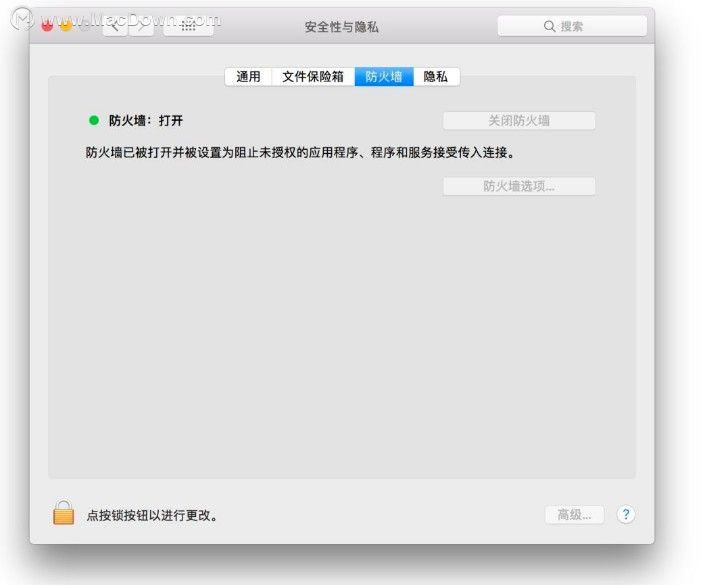Open 防火墙选项... button

(519, 186)
